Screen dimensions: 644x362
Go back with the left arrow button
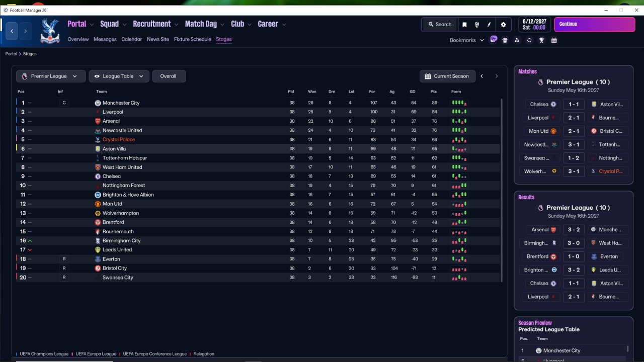(x=12, y=31)
